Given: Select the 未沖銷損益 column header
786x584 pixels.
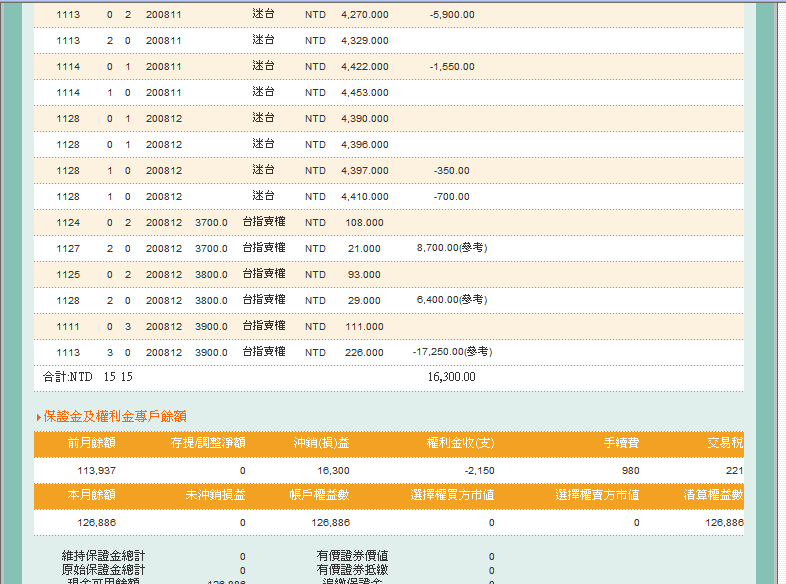Looking at the screenshot, I should pyautogui.click(x=216, y=495).
